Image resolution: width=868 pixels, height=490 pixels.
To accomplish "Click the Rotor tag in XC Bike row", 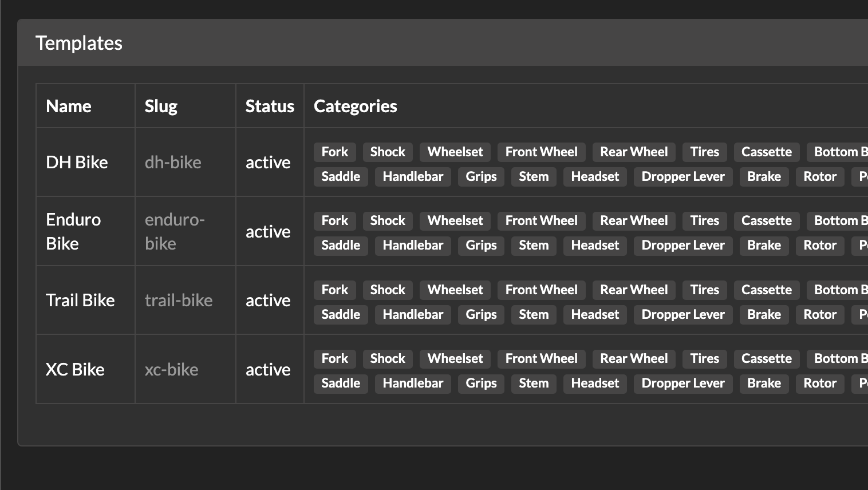I will (x=819, y=384).
